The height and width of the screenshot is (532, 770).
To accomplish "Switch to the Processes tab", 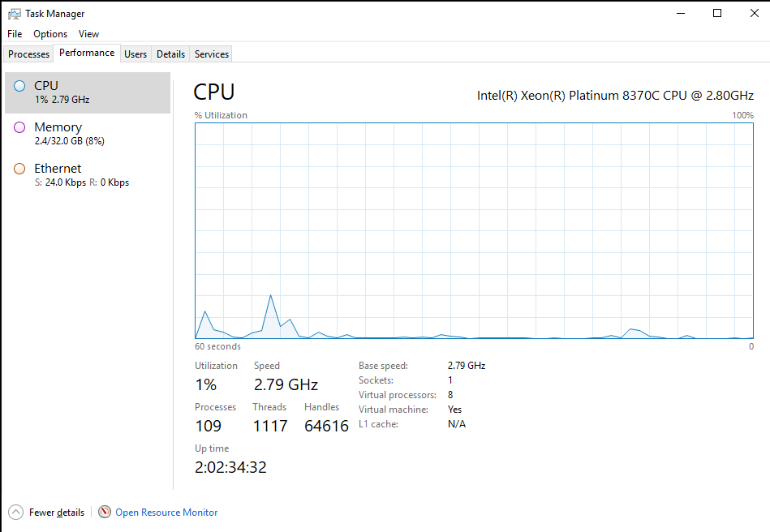I will coord(28,54).
